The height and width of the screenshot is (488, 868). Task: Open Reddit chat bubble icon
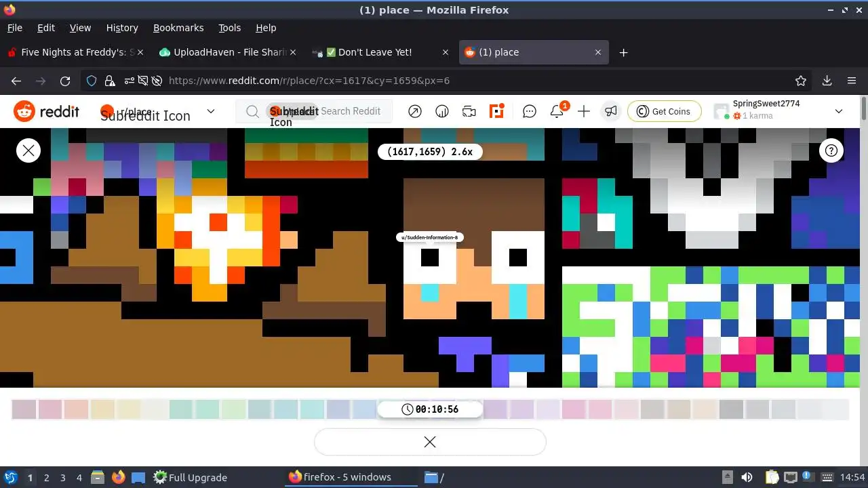pos(530,111)
